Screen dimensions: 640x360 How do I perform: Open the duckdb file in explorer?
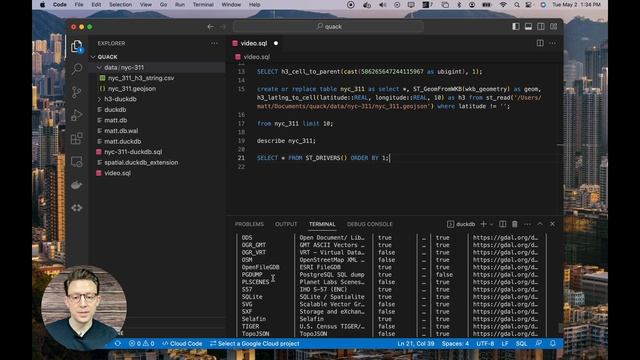tap(115, 110)
